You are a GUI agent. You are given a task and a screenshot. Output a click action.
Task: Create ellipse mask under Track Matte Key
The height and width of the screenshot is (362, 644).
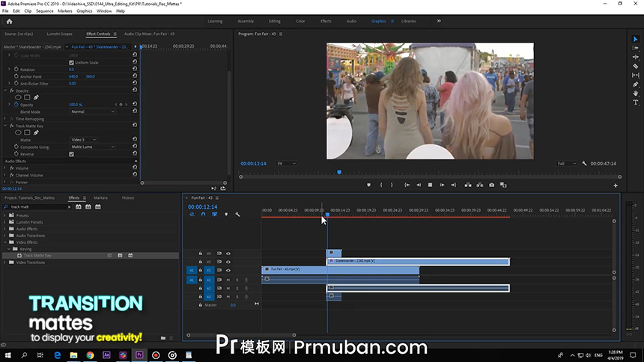[18, 132]
